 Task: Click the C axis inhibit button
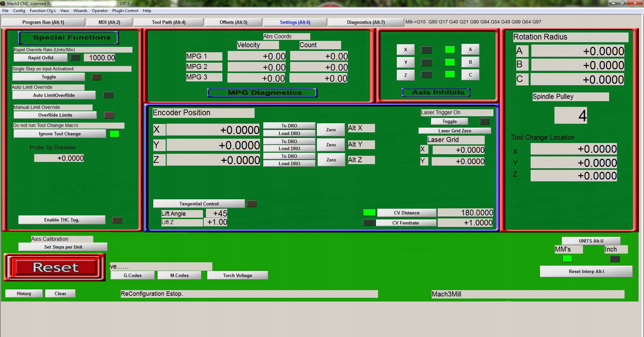470,75
